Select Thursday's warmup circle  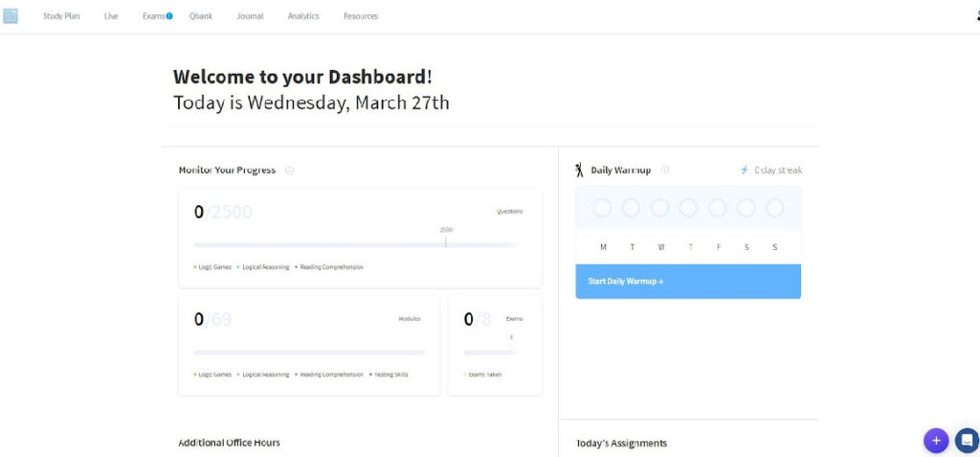[x=688, y=208]
